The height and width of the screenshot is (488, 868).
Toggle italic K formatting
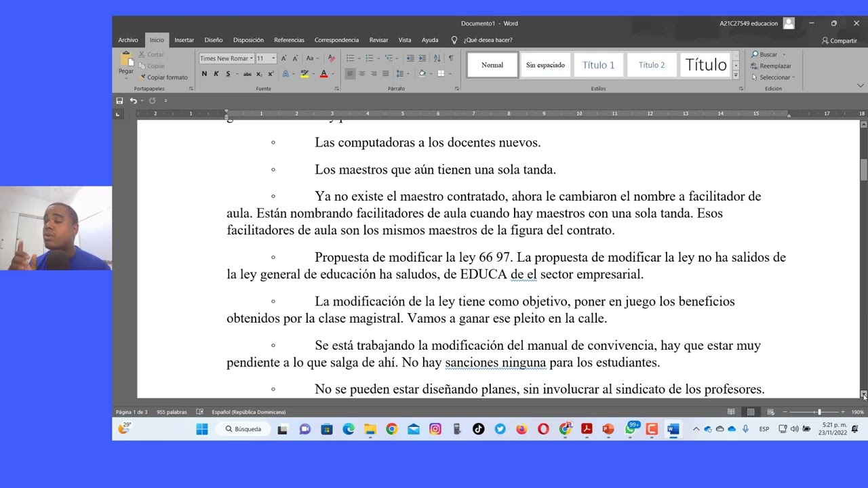(216, 74)
